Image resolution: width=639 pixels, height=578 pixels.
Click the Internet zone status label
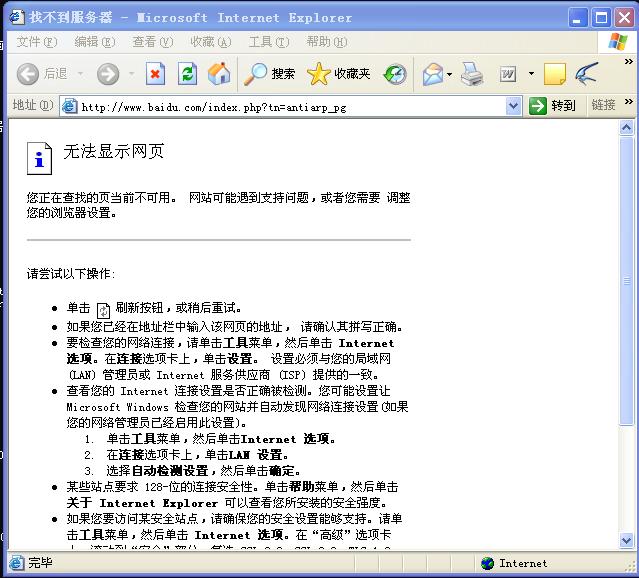(523, 563)
